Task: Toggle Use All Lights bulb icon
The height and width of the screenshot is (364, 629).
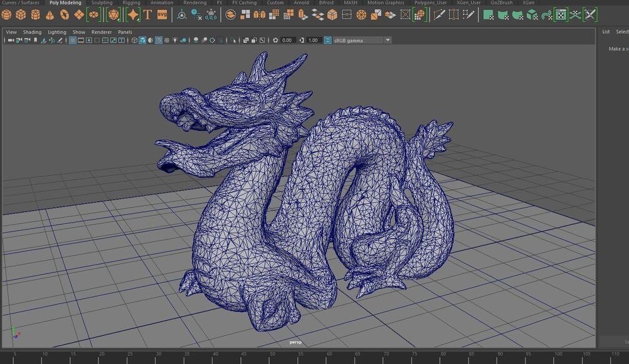Action: (x=175, y=41)
